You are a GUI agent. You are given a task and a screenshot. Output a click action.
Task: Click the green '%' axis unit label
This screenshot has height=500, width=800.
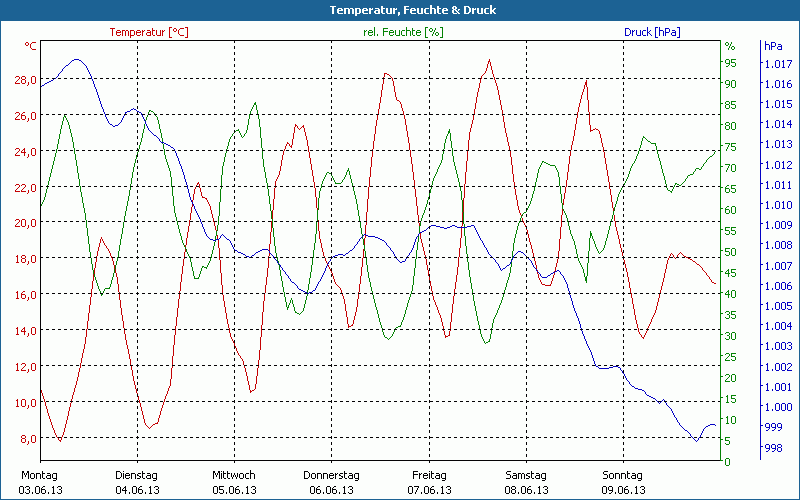coord(730,46)
